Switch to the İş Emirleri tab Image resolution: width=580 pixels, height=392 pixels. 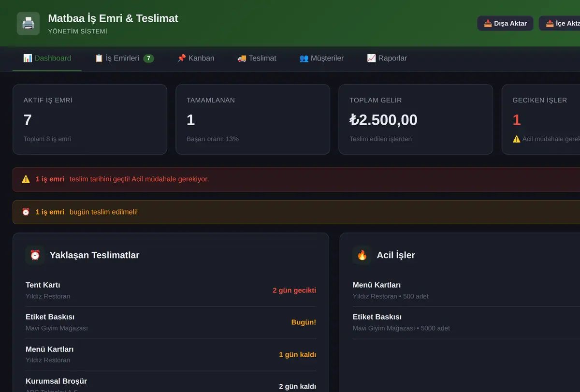point(124,58)
